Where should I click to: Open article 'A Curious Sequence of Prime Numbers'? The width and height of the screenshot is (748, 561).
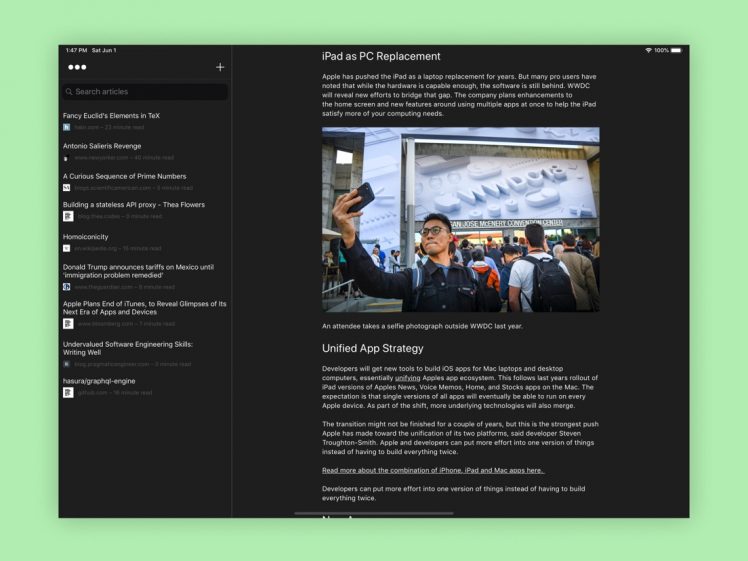point(124,176)
